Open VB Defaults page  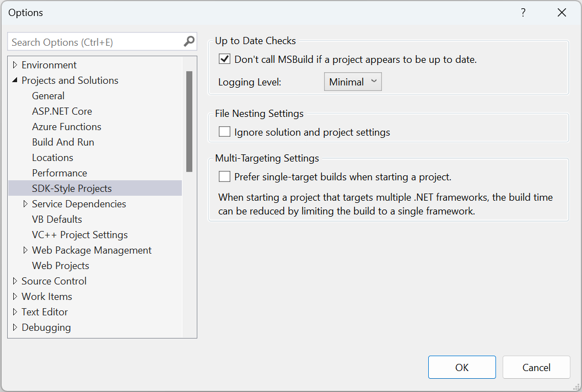(x=57, y=219)
